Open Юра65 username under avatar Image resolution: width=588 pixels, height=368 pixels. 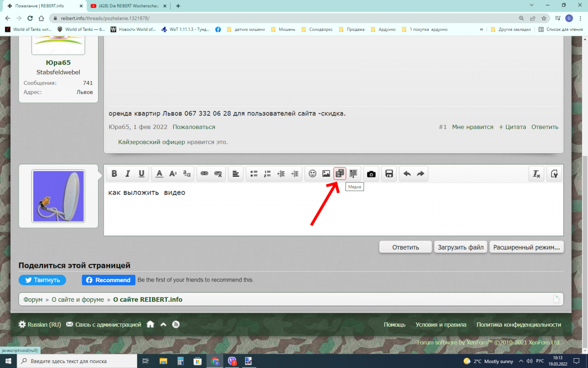click(58, 62)
